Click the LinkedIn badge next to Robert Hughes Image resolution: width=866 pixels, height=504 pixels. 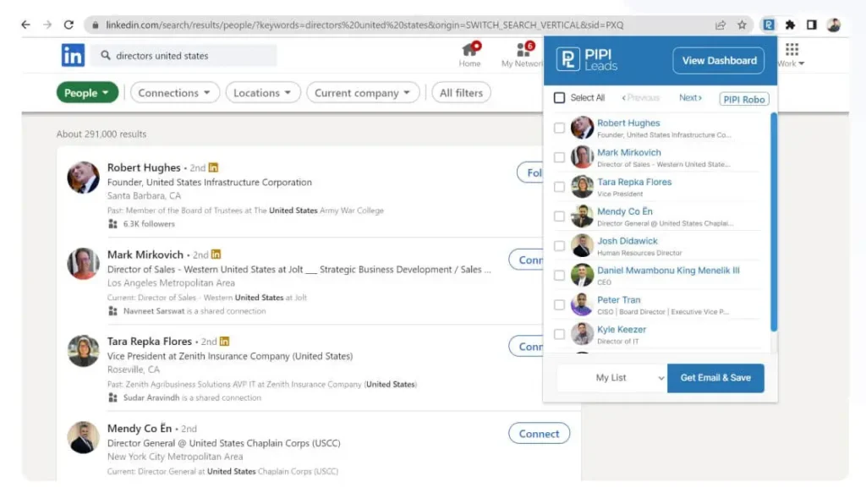click(213, 167)
